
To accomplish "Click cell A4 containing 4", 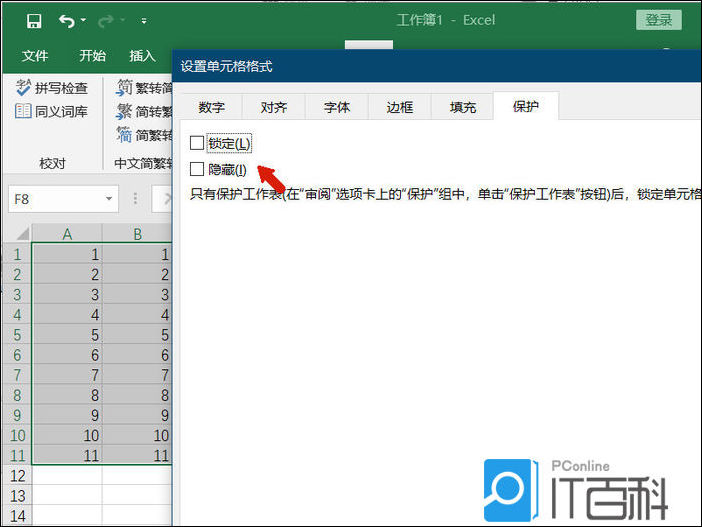I will [x=67, y=315].
